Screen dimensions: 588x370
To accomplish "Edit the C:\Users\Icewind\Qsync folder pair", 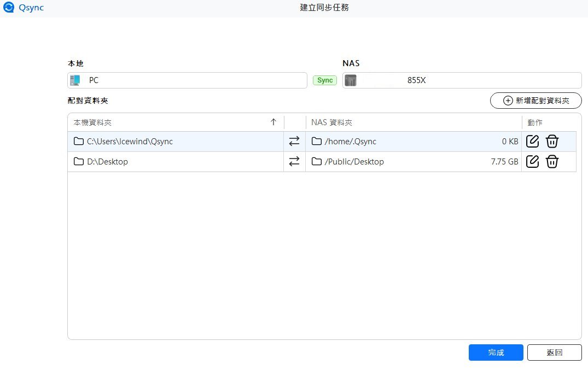I will coord(532,142).
